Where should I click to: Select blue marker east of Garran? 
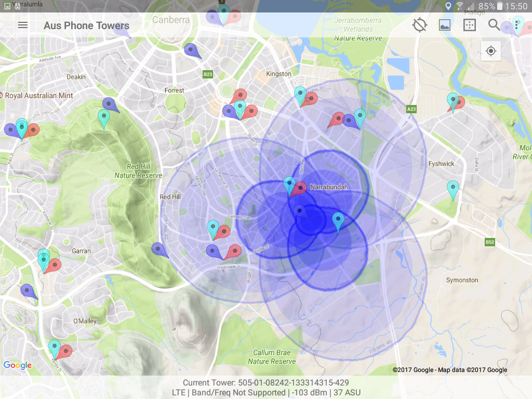[159, 250]
